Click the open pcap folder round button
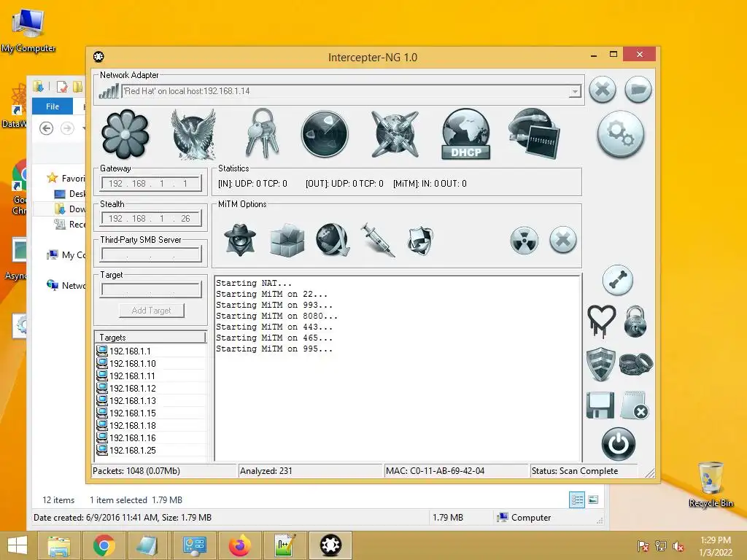747x560 pixels. pos(638,89)
